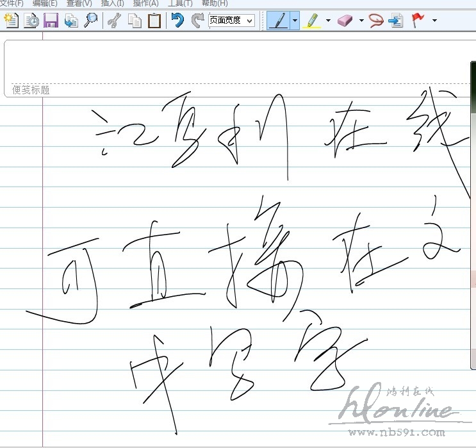Expand the Pen tool options arrow

point(295,21)
